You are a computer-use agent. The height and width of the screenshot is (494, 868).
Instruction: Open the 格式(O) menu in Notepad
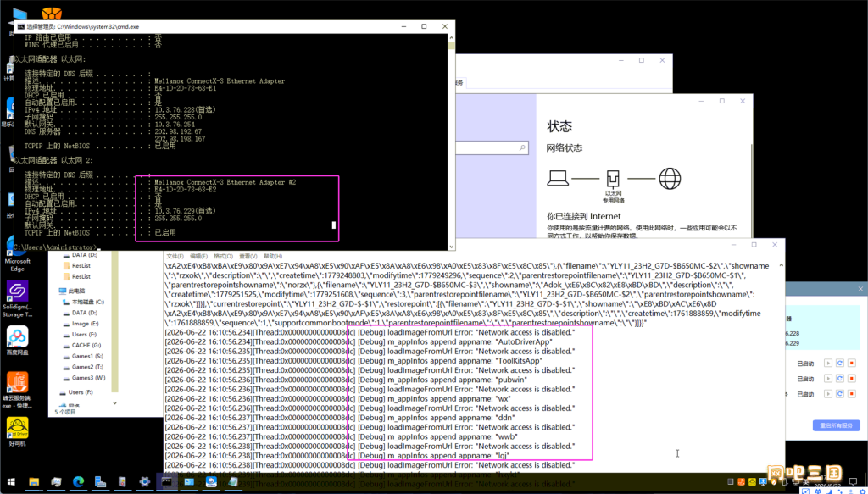pos(224,257)
